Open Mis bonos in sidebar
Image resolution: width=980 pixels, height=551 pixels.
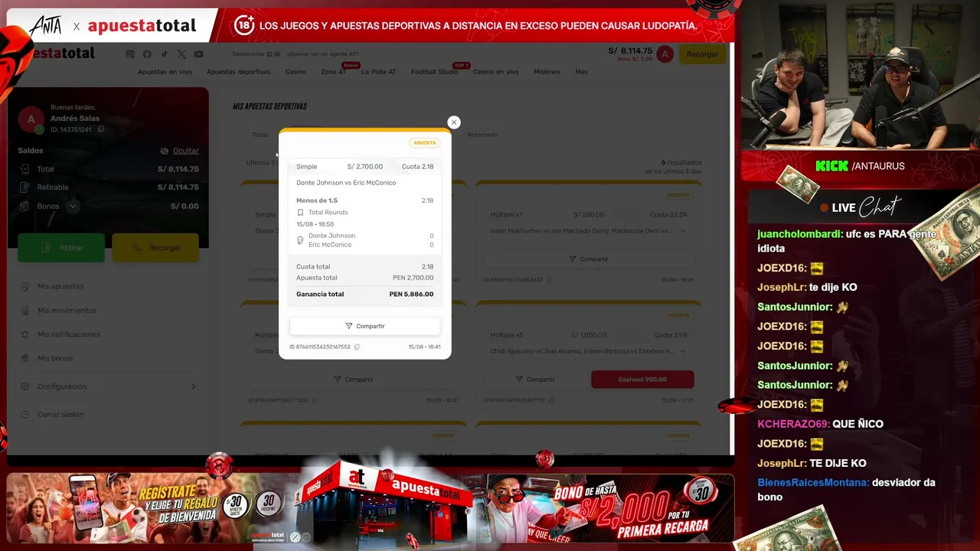(55, 358)
